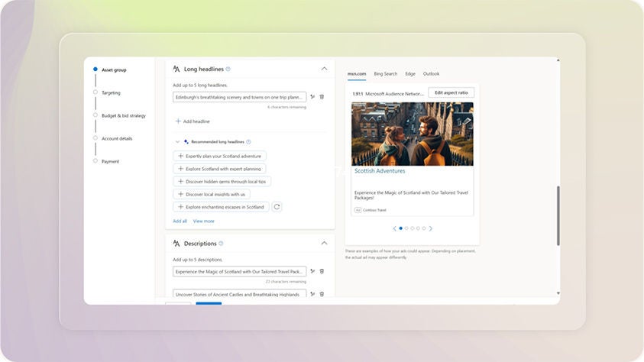Click the couple photo ad preview image
The image size is (644, 362).
click(x=413, y=134)
